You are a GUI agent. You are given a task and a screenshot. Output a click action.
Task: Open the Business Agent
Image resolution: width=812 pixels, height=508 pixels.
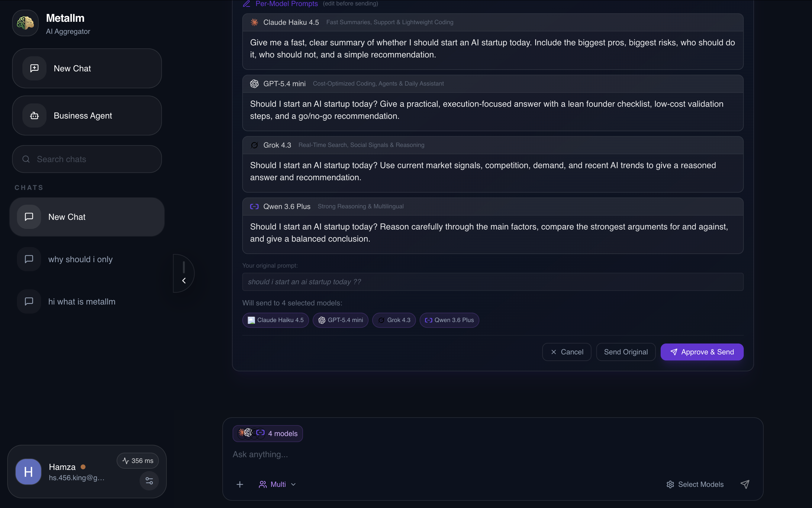point(87,116)
